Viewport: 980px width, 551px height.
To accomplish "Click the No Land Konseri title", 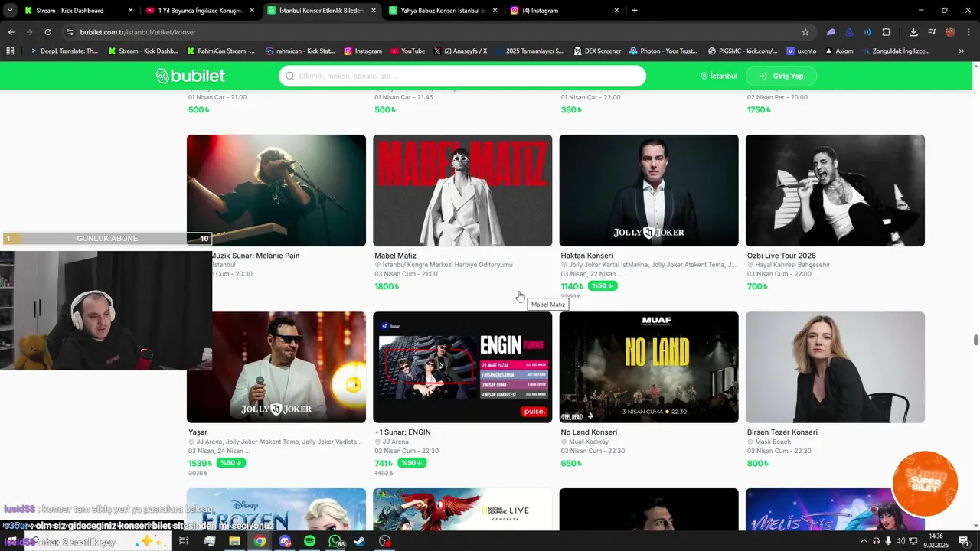I will point(589,432).
